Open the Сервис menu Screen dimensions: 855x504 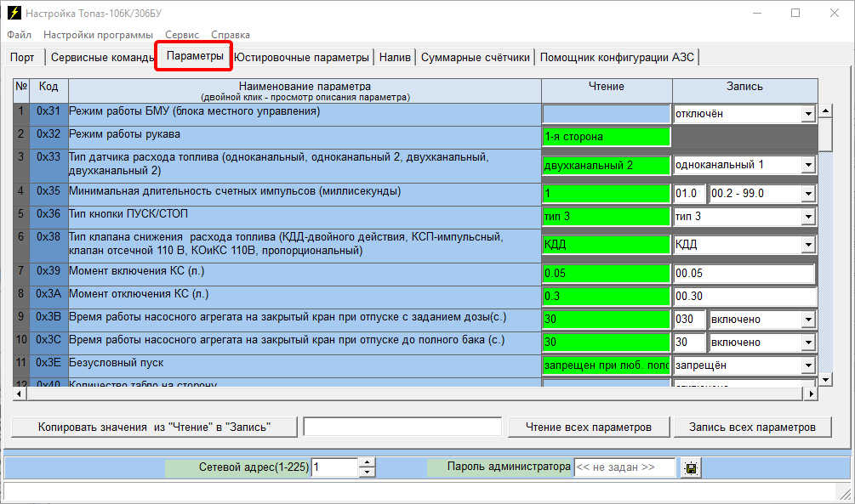(x=182, y=35)
